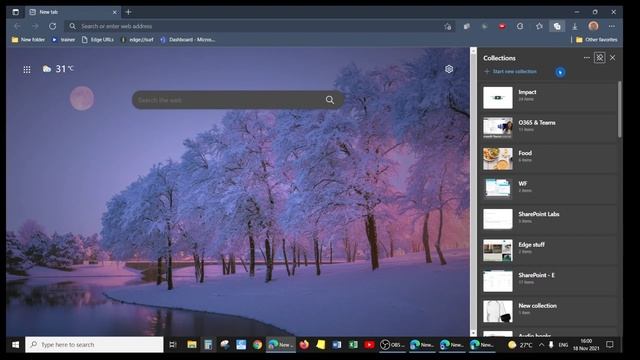Viewport: 640px width, 360px height.
Task: Open the SharePoint Labs collection
Action: (x=549, y=220)
